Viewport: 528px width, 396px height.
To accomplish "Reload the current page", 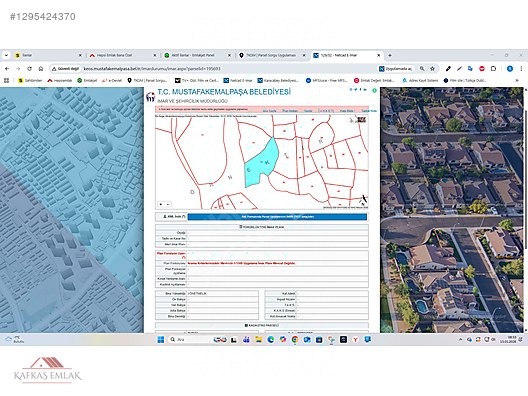I will pyautogui.click(x=29, y=69).
